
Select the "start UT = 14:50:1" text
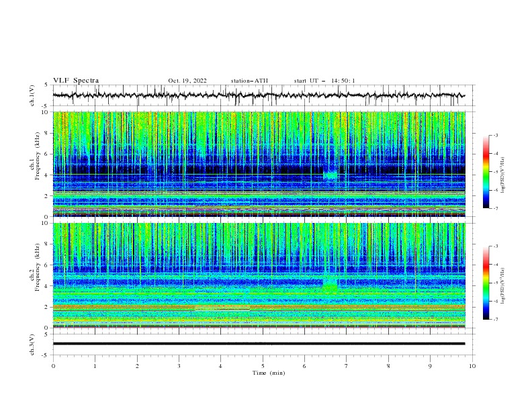tap(324, 81)
